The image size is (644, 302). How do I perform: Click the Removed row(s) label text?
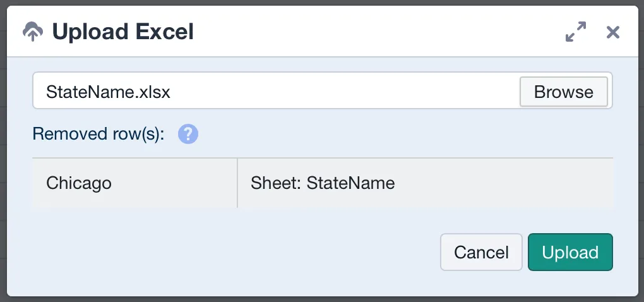(x=98, y=134)
